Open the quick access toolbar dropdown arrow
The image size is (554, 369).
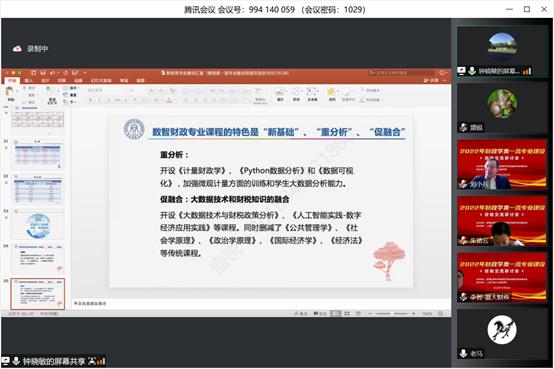pos(85,73)
